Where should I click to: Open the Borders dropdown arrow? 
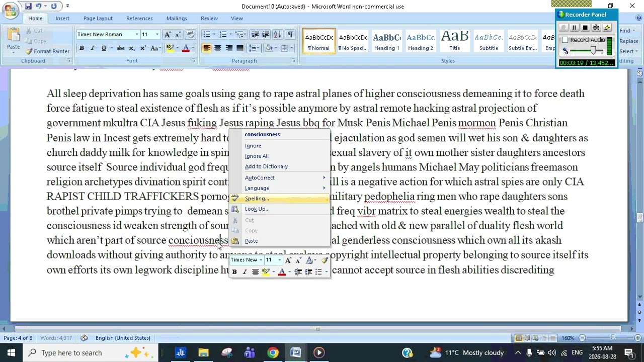291,48
